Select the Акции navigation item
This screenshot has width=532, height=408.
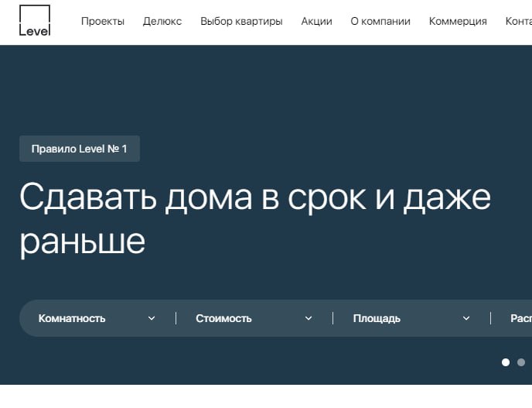316,21
